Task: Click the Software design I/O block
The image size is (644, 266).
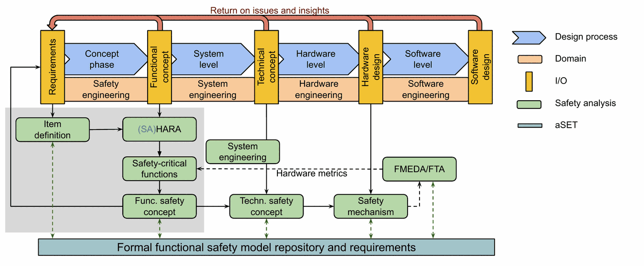Action: 480,67
